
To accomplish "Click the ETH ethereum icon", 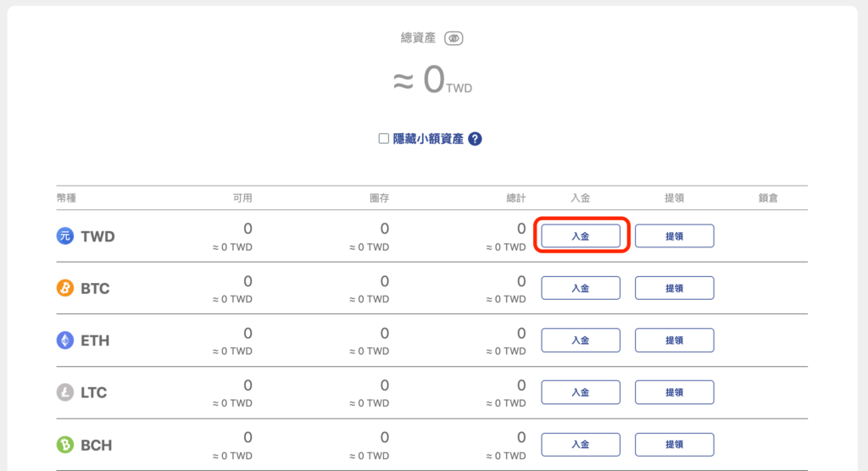I will coord(65,341).
